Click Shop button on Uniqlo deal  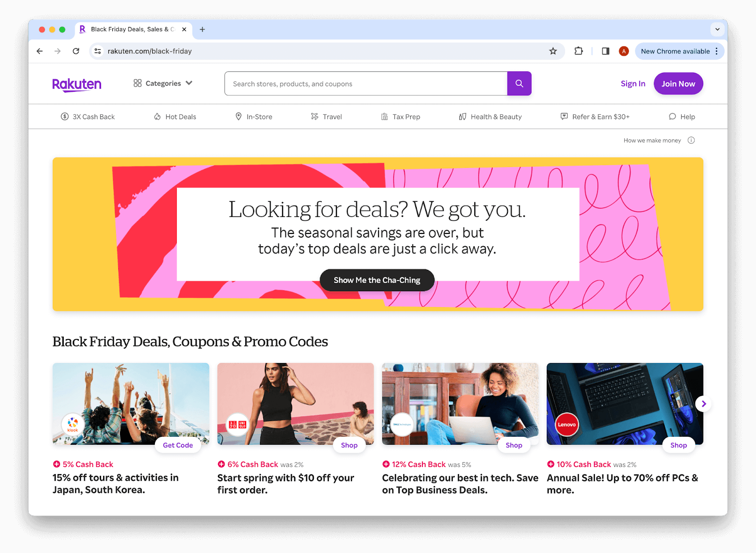pos(349,445)
